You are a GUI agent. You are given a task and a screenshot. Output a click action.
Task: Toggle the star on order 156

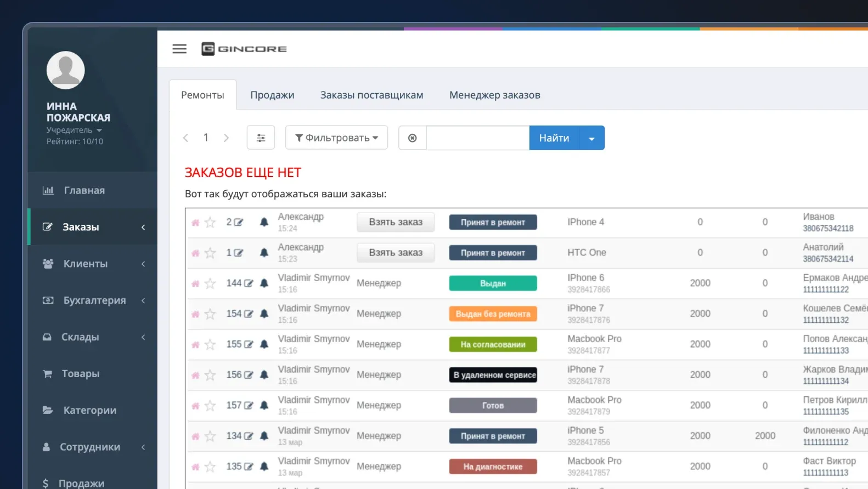(210, 375)
